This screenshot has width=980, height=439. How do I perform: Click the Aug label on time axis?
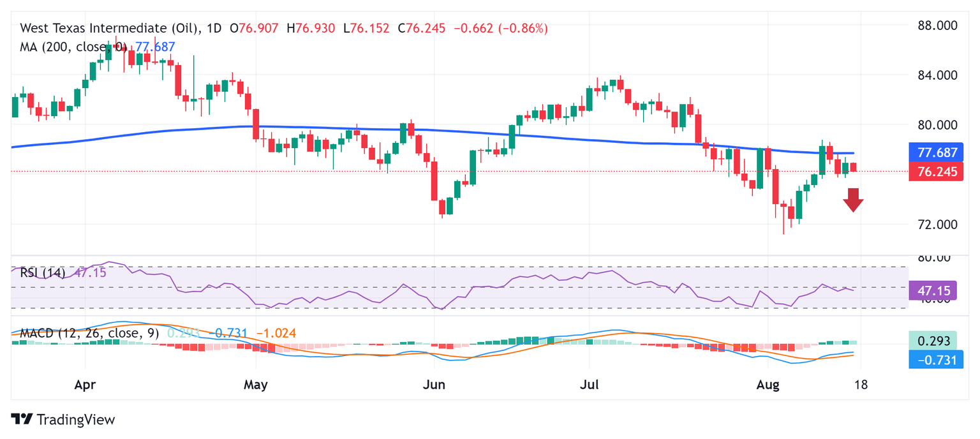point(768,385)
